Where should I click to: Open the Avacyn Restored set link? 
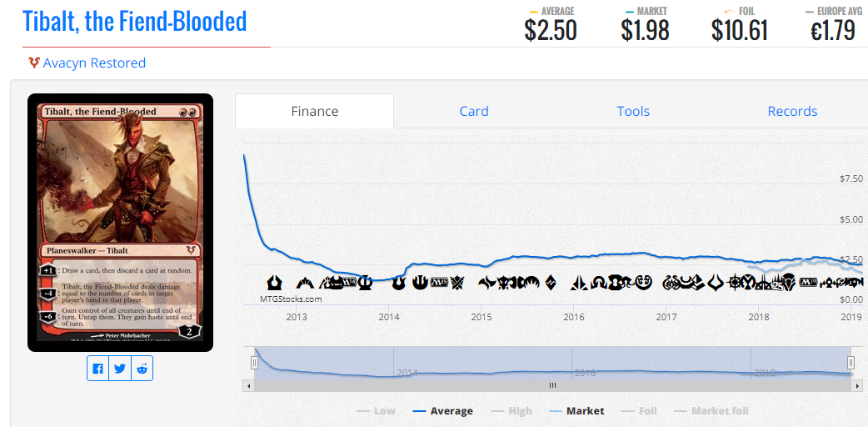coord(94,63)
